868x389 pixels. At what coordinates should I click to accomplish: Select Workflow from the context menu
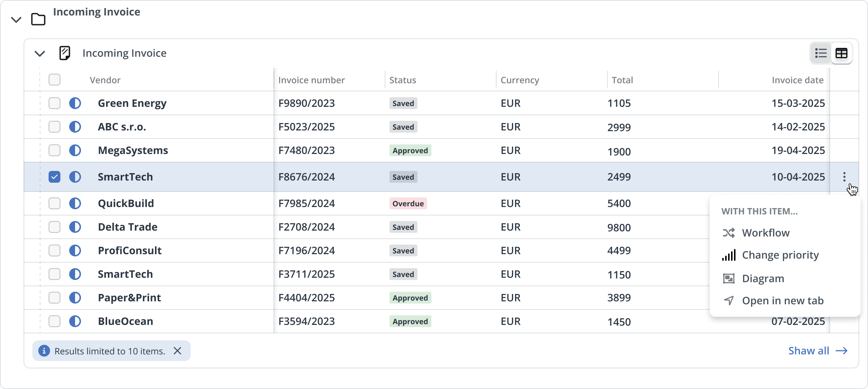tap(765, 233)
